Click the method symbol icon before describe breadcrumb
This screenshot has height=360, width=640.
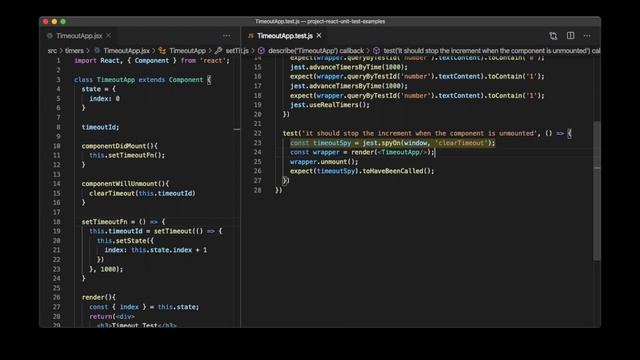(261, 51)
